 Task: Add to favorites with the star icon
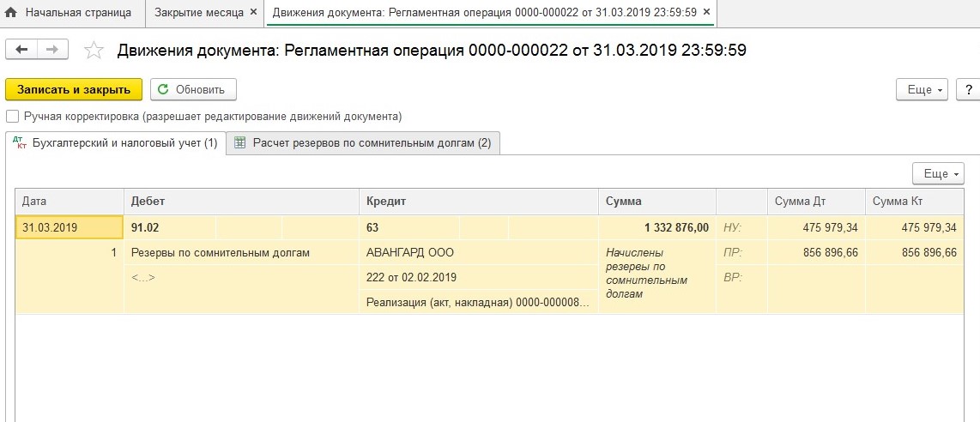pyautogui.click(x=93, y=51)
